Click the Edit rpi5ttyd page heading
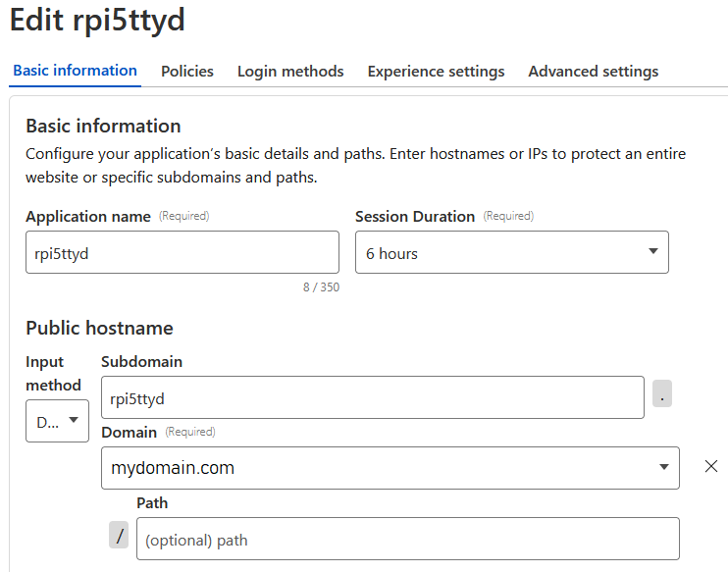This screenshot has width=728, height=572. point(97,20)
